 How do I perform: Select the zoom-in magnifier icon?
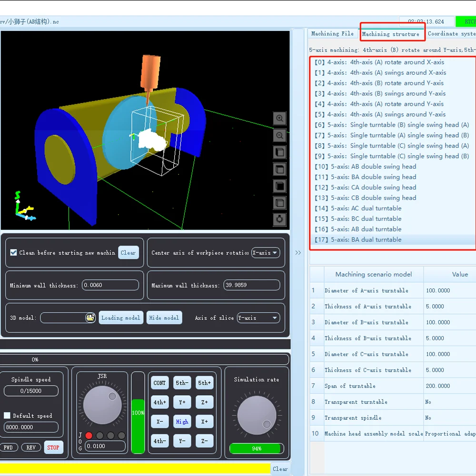[x=279, y=119]
